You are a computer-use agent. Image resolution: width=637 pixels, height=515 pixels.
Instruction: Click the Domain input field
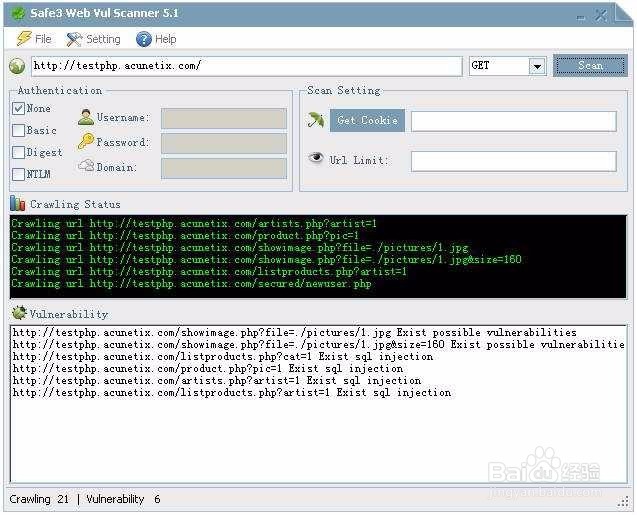click(224, 168)
